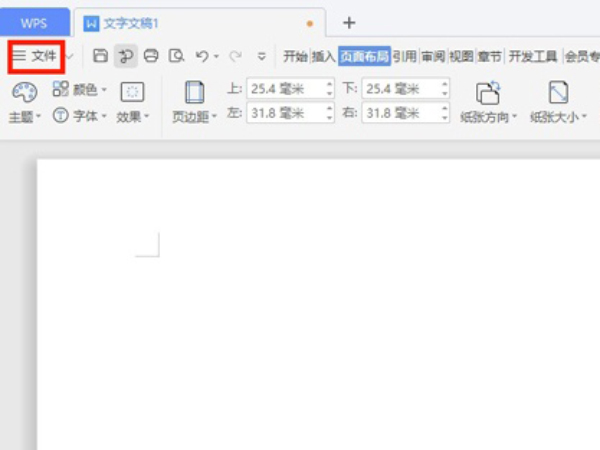Open the 主题 theme palette icon
This screenshot has width=600, height=450.
24,94
